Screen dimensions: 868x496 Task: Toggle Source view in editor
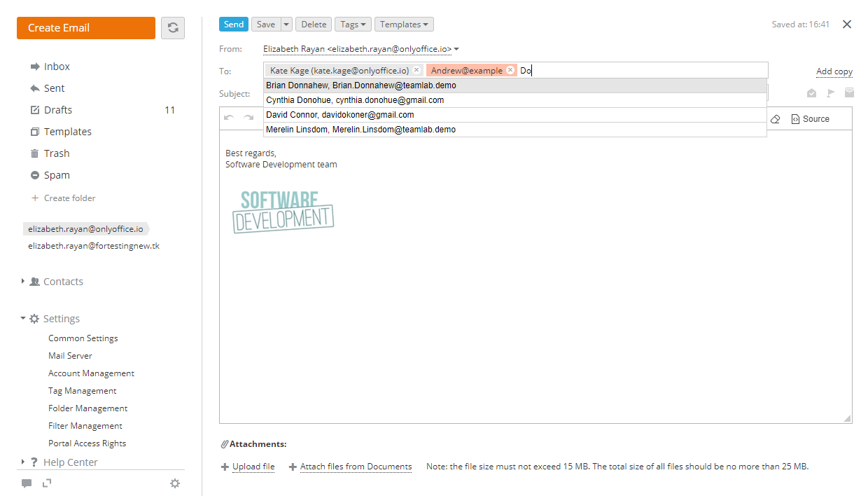pos(810,119)
